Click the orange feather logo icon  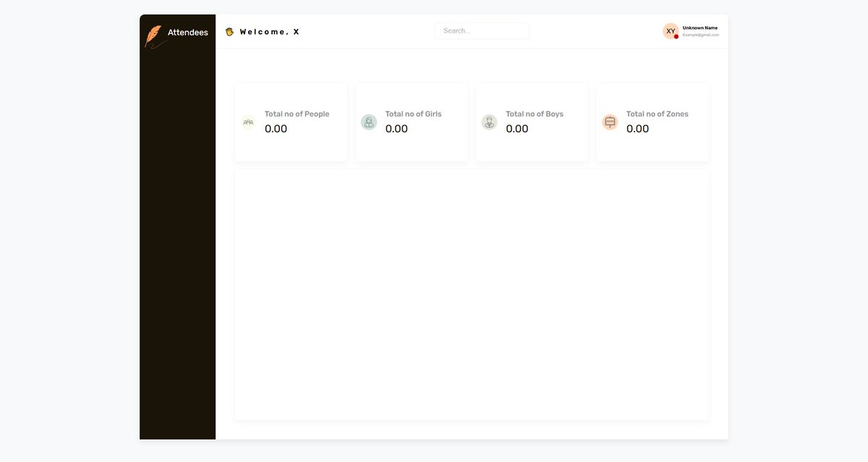pyautogui.click(x=154, y=35)
